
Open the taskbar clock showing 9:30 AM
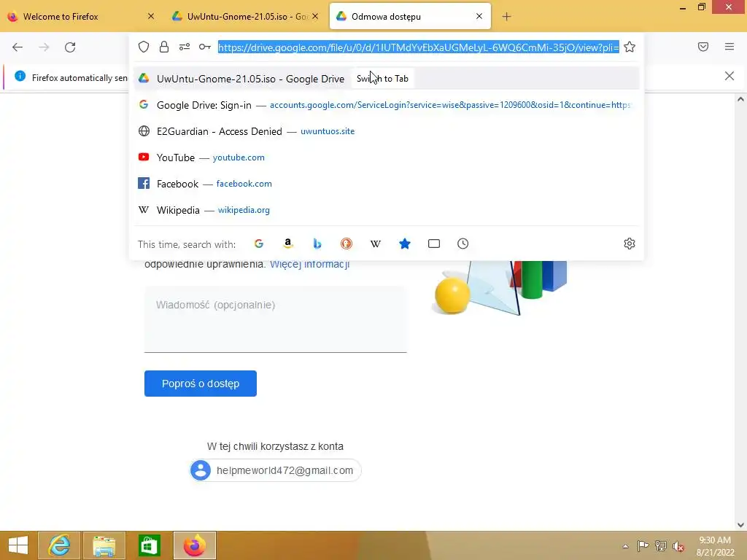[x=715, y=546]
